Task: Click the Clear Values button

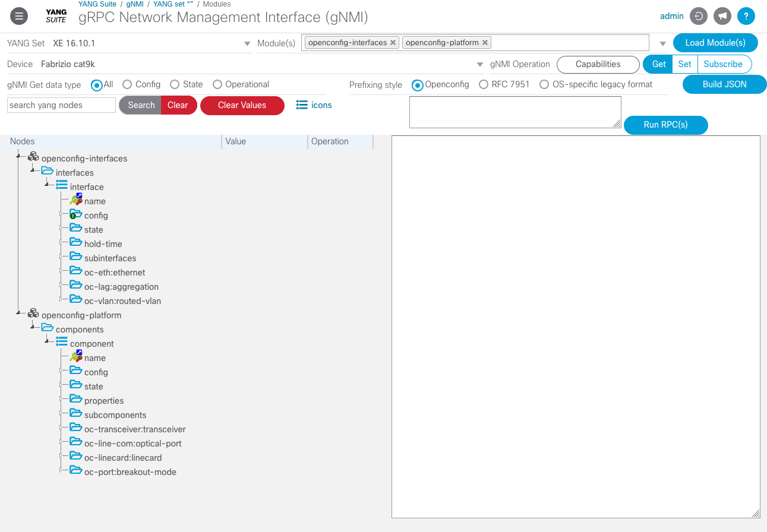Action: [x=242, y=105]
